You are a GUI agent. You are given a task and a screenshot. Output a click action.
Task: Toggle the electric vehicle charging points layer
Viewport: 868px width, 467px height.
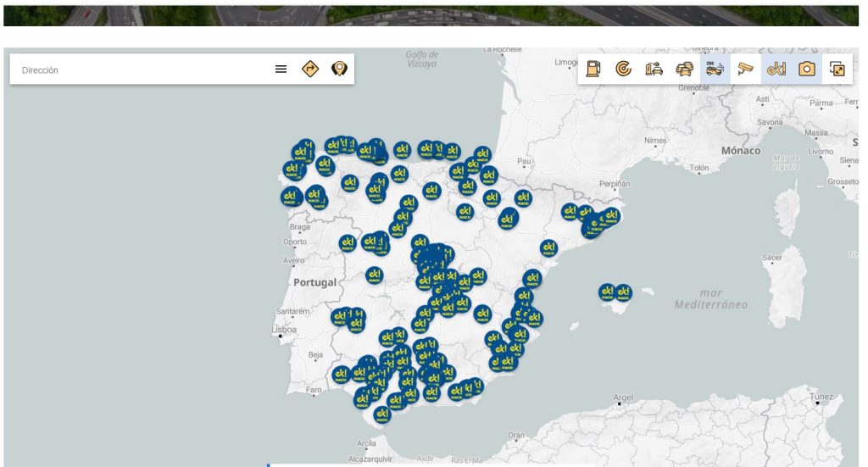pyautogui.click(x=654, y=69)
